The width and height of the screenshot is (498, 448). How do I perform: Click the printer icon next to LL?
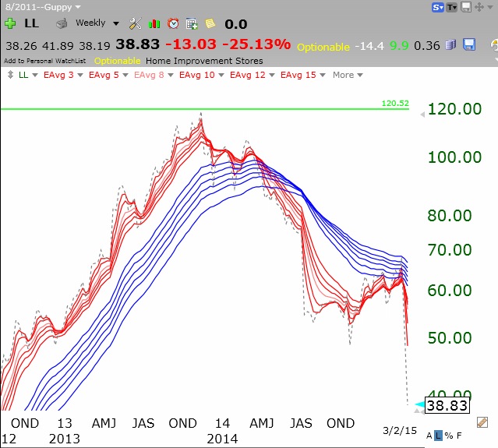pos(62,24)
